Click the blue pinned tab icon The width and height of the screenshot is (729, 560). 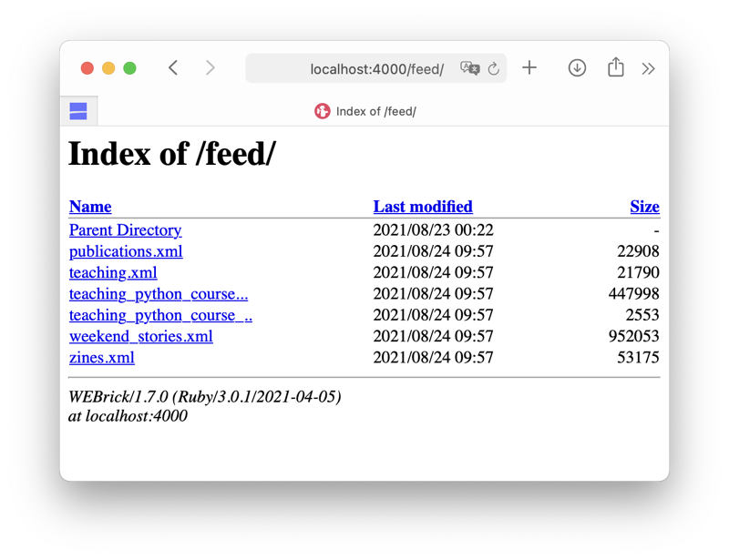78,111
